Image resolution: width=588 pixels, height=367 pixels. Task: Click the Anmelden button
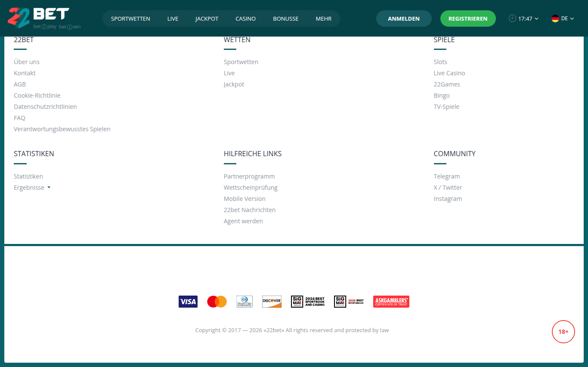coord(404,19)
